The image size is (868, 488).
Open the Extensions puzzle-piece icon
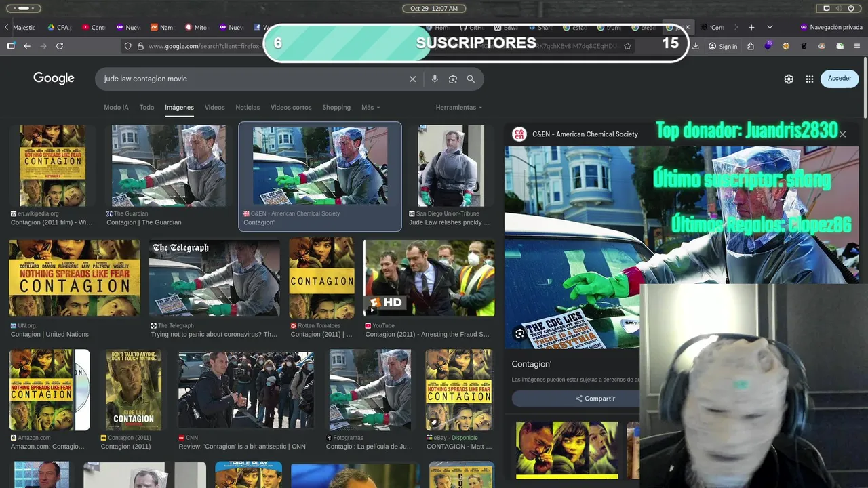click(750, 46)
